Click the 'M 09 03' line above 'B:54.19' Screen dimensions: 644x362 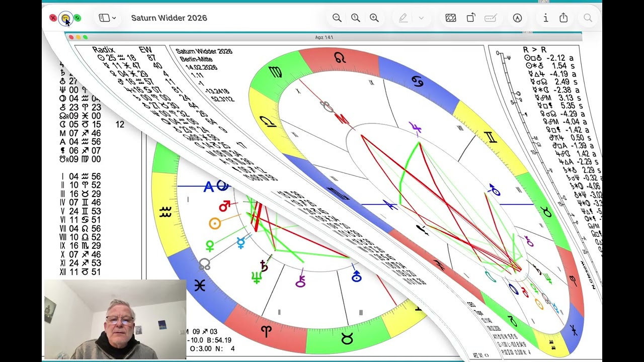coord(201,332)
